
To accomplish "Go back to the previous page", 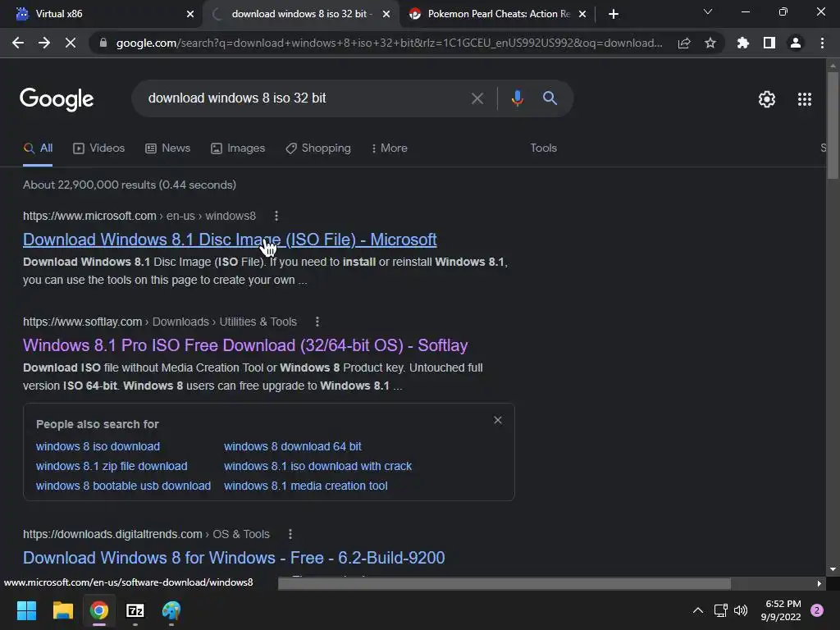I will pyautogui.click(x=18, y=43).
